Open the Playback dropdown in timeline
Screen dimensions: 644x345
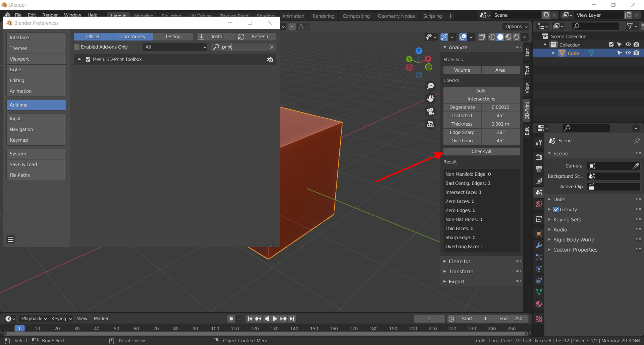pos(34,319)
